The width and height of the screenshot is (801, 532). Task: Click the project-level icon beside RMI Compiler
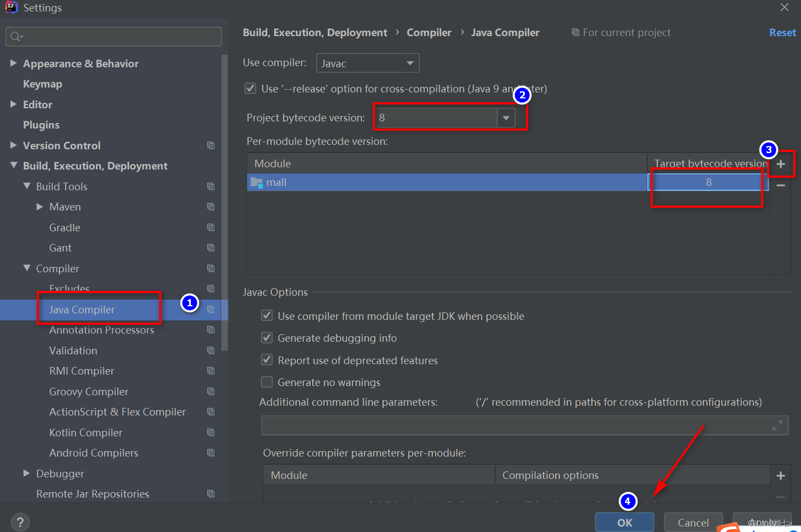coord(211,371)
